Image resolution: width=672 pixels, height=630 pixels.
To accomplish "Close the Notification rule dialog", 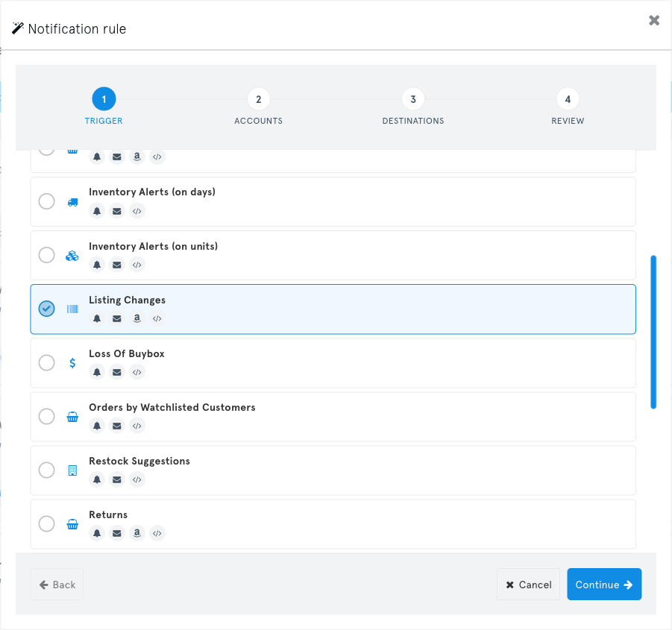I will 654,20.
